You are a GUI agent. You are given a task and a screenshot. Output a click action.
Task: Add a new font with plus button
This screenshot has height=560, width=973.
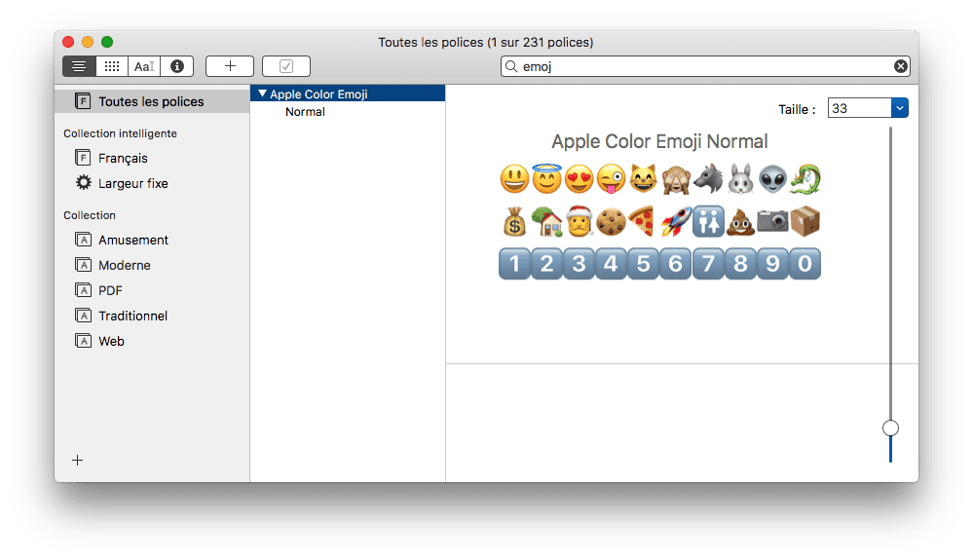pyautogui.click(x=230, y=66)
